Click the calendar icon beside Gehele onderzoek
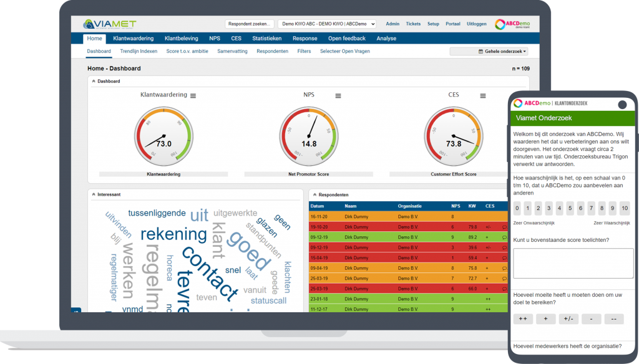This screenshot has width=639, height=364. (x=480, y=52)
